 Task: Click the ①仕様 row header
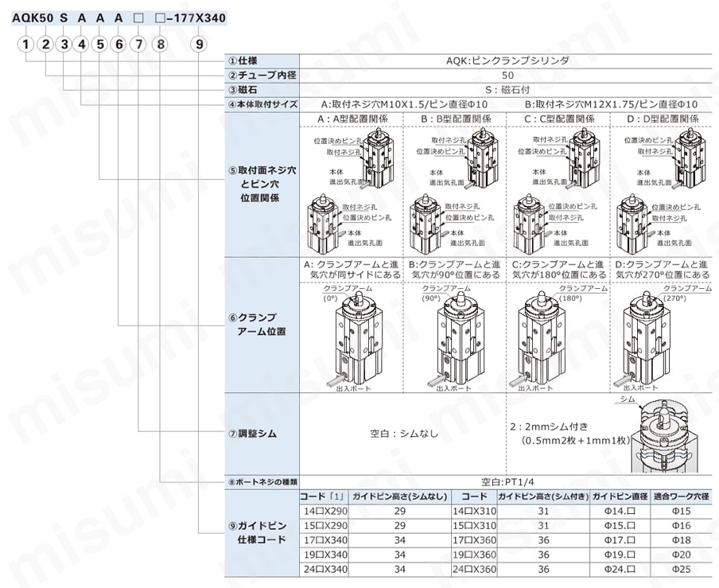click(262, 61)
